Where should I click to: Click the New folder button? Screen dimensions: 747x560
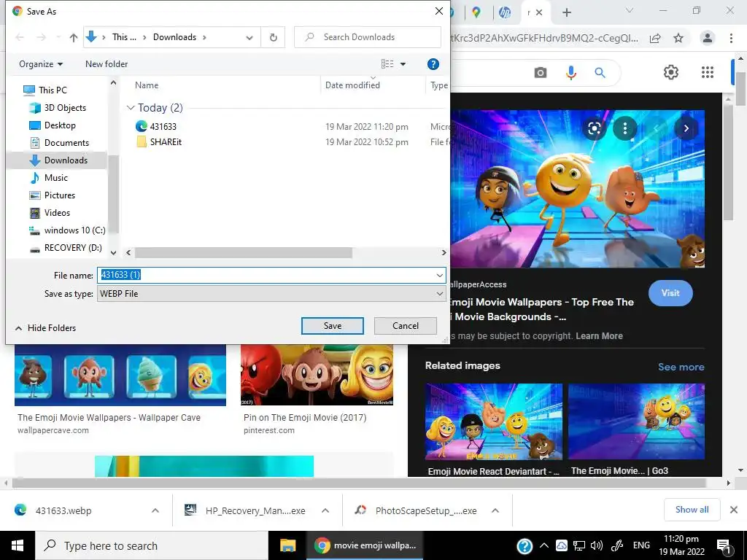tap(107, 64)
